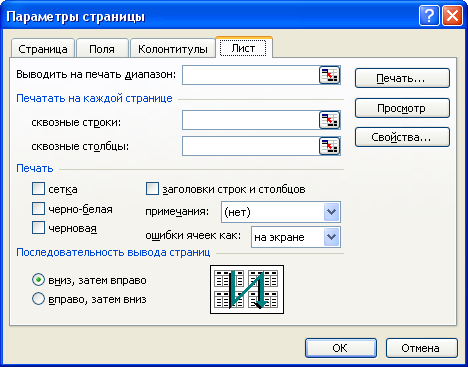Click the Просмотр button
The image size is (468, 367).
point(402,108)
